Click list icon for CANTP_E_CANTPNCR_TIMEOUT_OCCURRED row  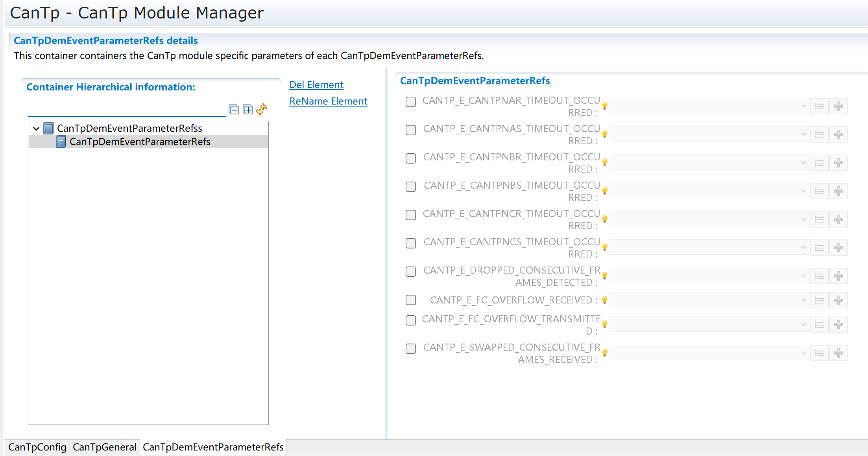click(x=820, y=219)
